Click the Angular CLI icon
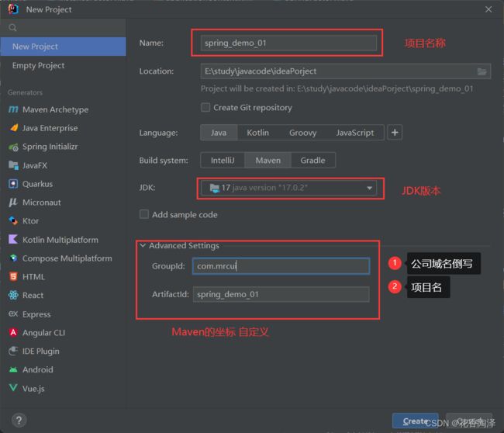The image size is (504, 433). pyautogui.click(x=13, y=332)
